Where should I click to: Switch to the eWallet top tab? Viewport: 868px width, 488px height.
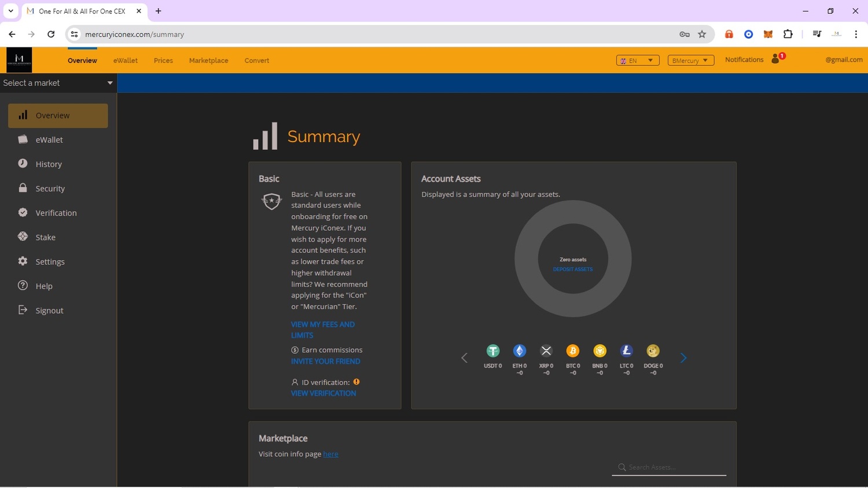[126, 60]
